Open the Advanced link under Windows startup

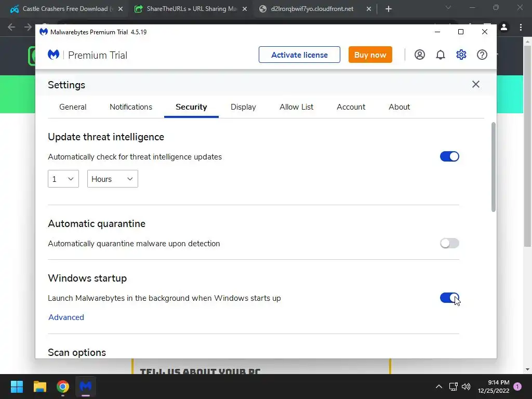pos(66,317)
